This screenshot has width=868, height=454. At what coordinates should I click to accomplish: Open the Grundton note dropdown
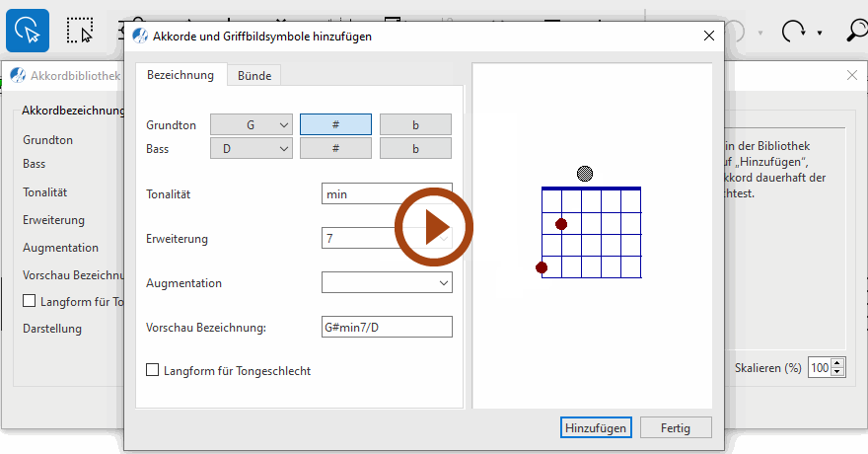(252, 124)
